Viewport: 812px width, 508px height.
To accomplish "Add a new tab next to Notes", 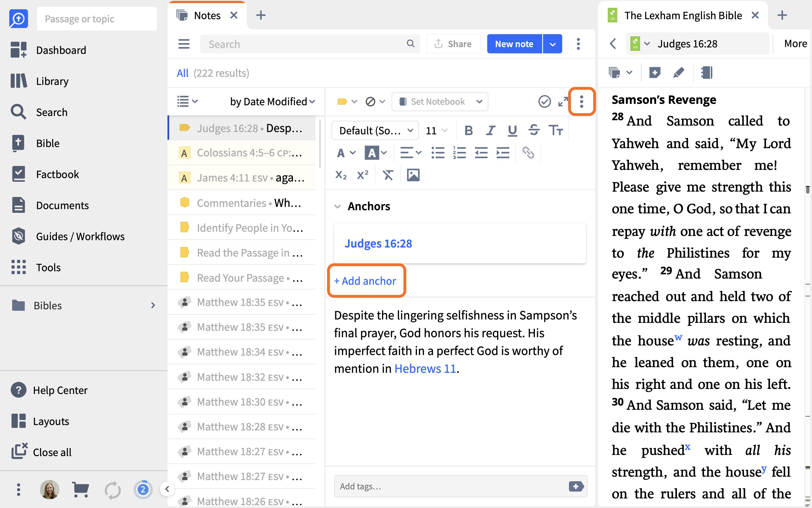I will [x=261, y=16].
